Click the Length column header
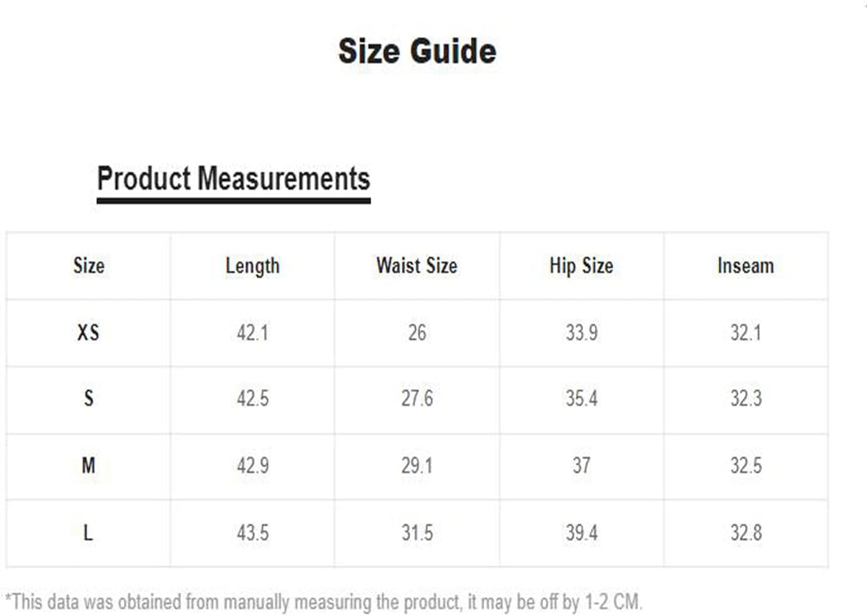The image size is (867, 616). pyautogui.click(x=252, y=266)
